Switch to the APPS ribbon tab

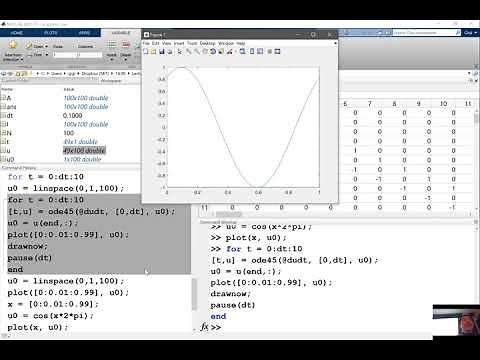84,33
